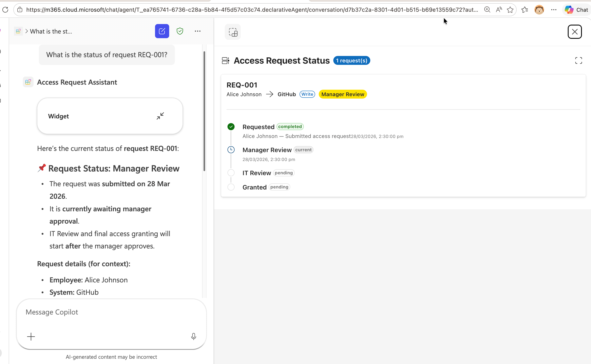Open the privacy shield panel
The height and width of the screenshot is (364, 591).
(180, 31)
